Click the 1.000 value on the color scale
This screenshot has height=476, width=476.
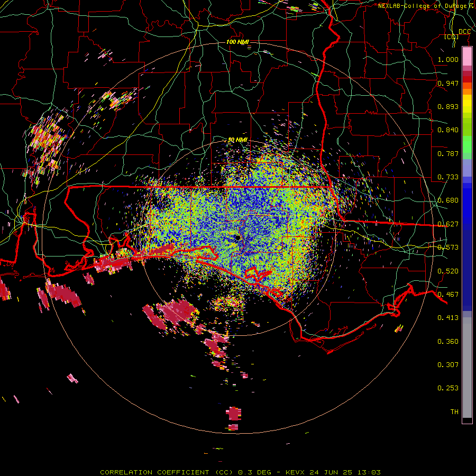coord(448,59)
